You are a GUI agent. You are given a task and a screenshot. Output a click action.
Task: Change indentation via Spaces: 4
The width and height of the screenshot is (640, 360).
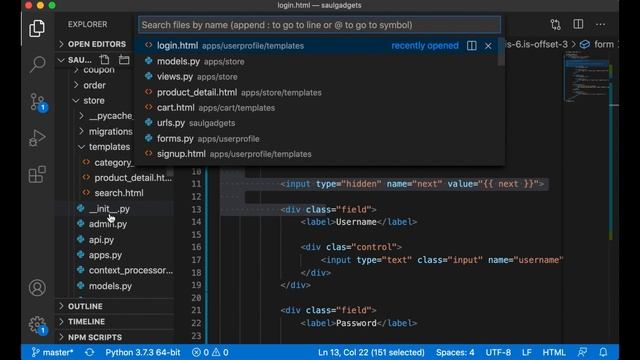click(455, 352)
